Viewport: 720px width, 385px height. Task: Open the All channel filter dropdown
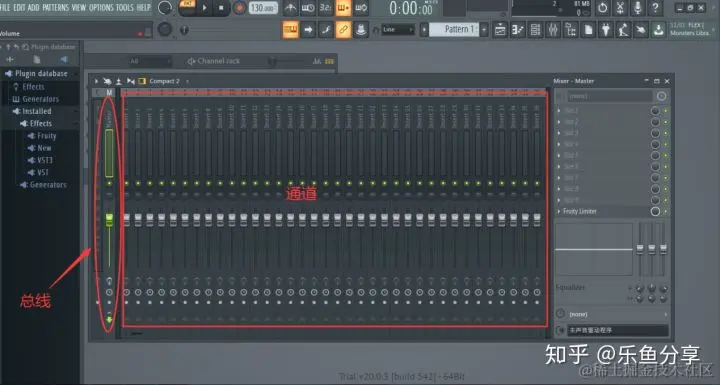pos(149,61)
